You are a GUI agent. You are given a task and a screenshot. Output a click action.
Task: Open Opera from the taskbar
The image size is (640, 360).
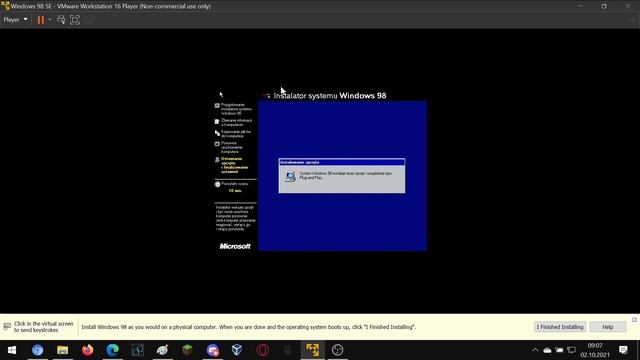(262, 350)
